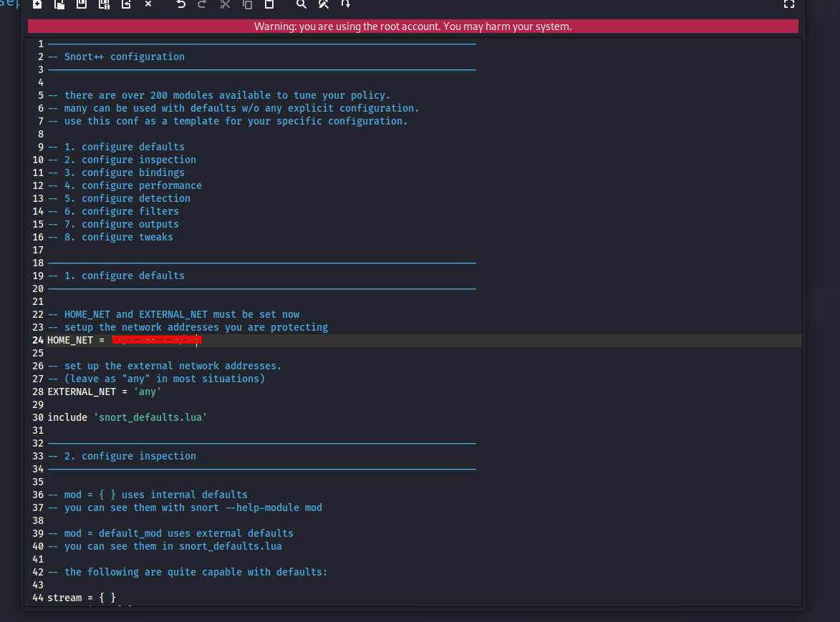The height and width of the screenshot is (622, 840).
Task: Click the red root account warning bar
Action: click(412, 26)
